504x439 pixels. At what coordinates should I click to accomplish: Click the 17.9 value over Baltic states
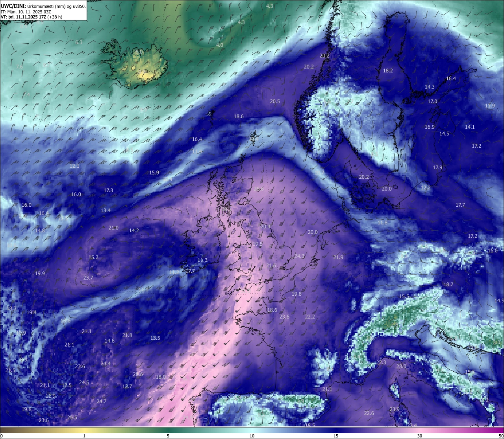437,168
